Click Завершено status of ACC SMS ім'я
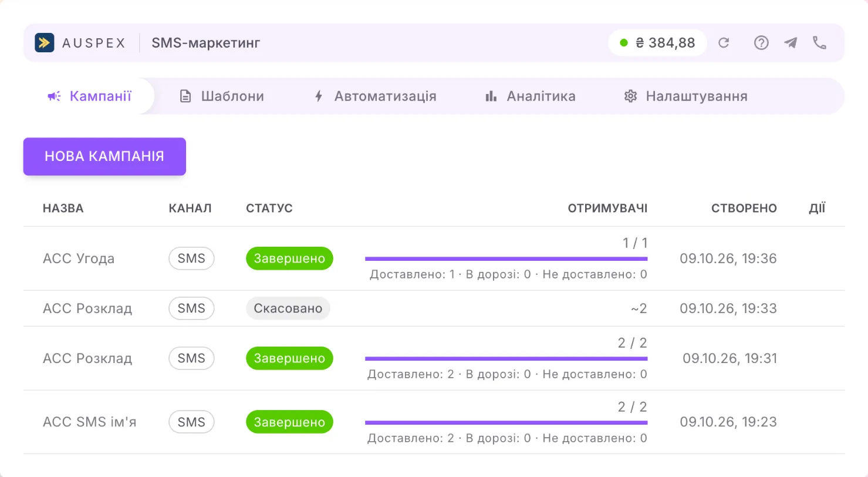Screen dimensions: 868x477 click(289, 422)
